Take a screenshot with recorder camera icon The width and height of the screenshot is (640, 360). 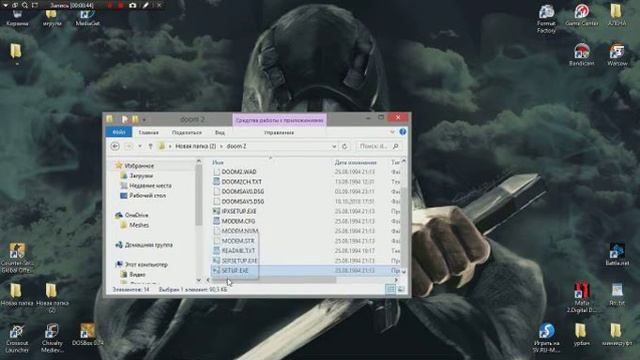coord(133,5)
